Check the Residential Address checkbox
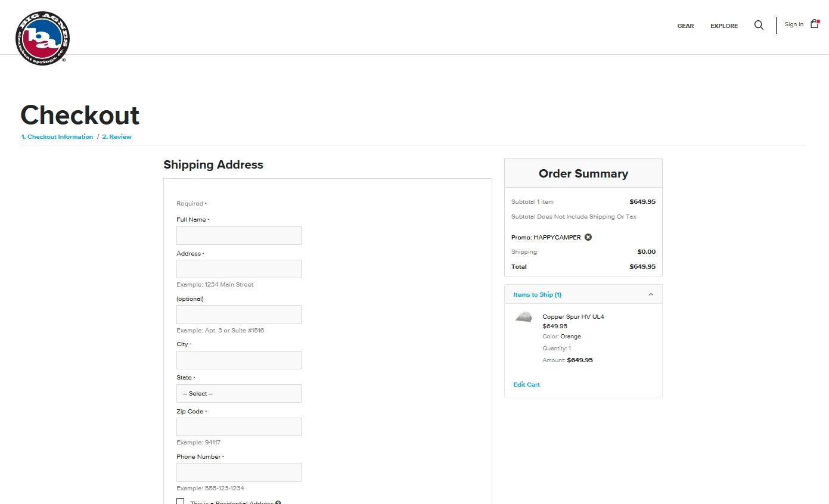 pos(181,502)
